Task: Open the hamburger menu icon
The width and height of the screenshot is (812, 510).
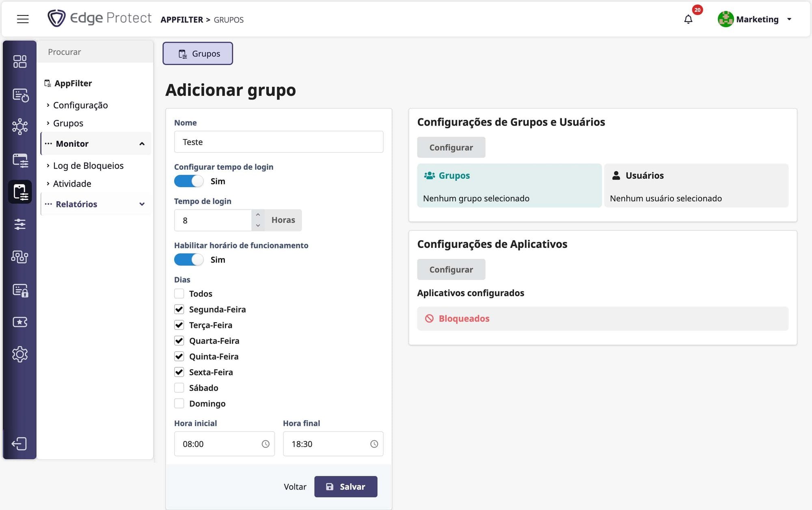Action: [x=23, y=19]
